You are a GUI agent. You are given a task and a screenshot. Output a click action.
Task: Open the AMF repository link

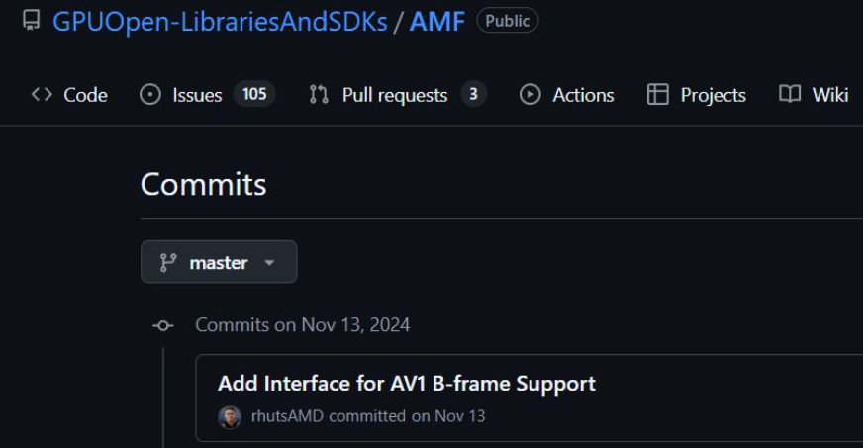pos(436,22)
